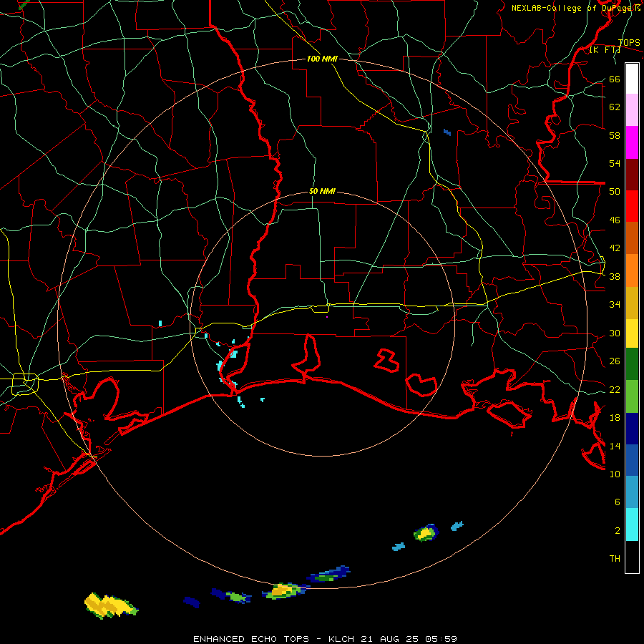Click the bright orange legend color band
The width and height of the screenshot is (644, 644).
[632, 270]
